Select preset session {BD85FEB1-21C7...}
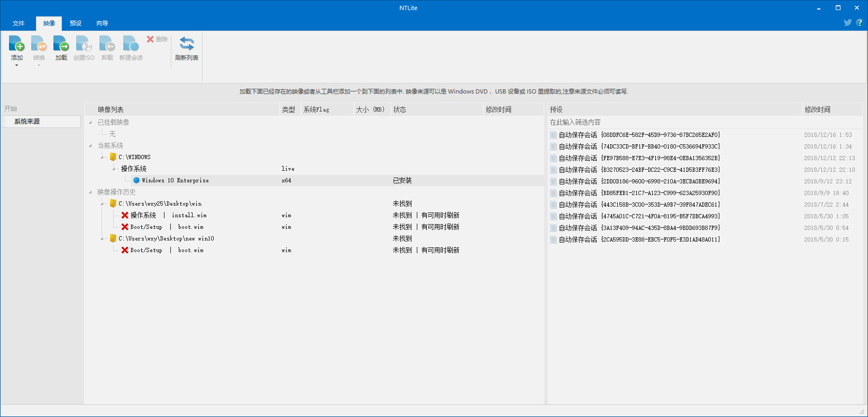Image resolution: width=868 pixels, height=417 pixels. point(705,193)
